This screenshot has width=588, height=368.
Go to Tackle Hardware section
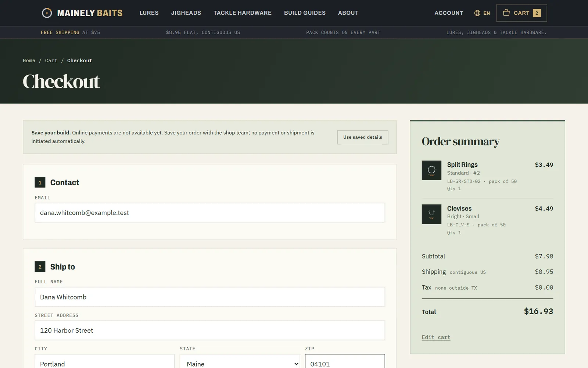[x=243, y=13]
